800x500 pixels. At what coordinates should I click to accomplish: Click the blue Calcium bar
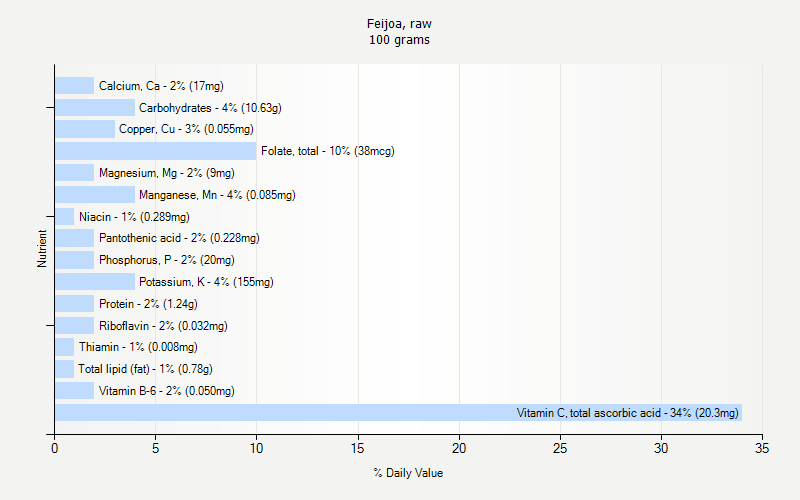point(74,86)
